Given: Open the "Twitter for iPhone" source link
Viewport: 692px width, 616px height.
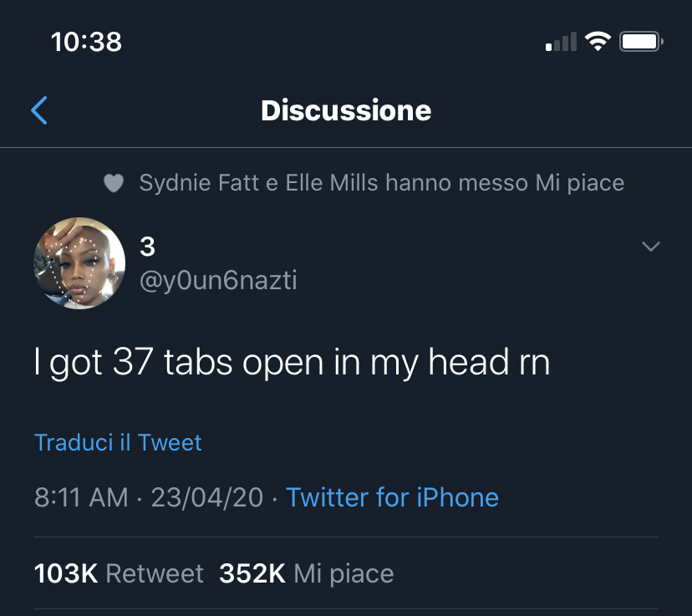Looking at the screenshot, I should pyautogui.click(x=392, y=498).
